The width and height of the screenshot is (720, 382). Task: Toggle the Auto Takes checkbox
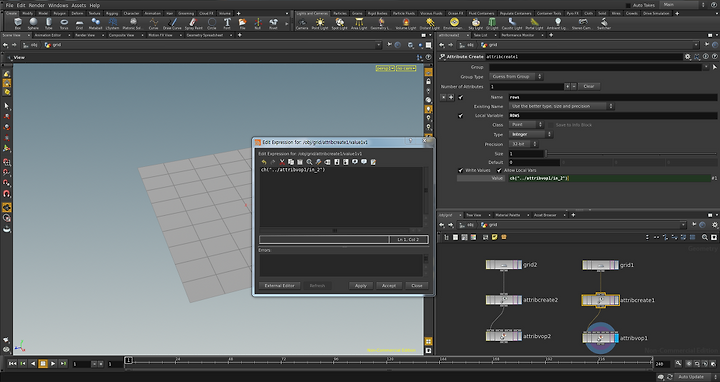(628, 5)
